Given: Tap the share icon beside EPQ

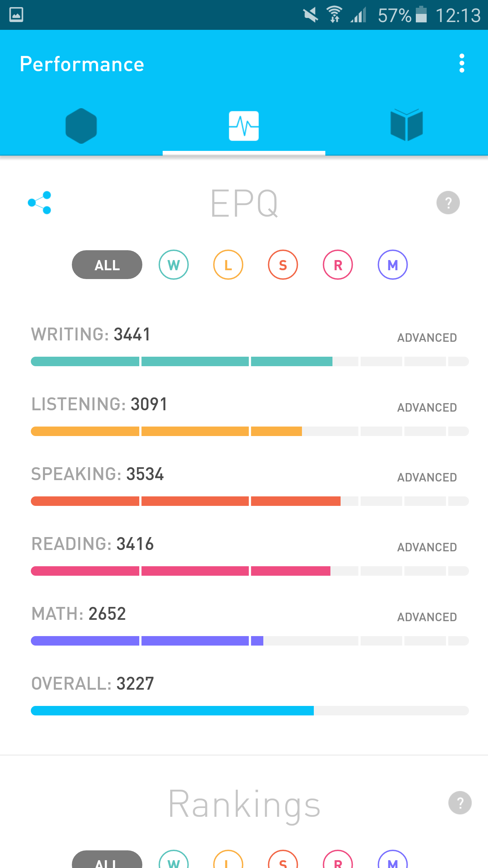Looking at the screenshot, I should pos(40,203).
